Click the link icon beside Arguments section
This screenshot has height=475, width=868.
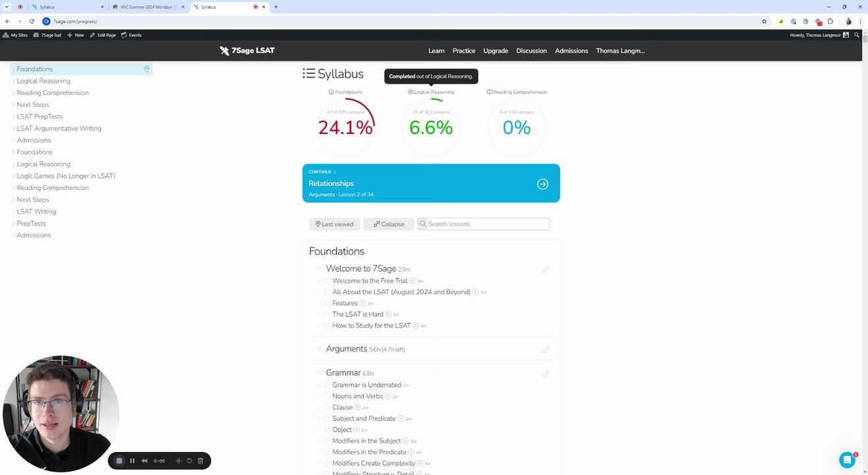pos(546,349)
